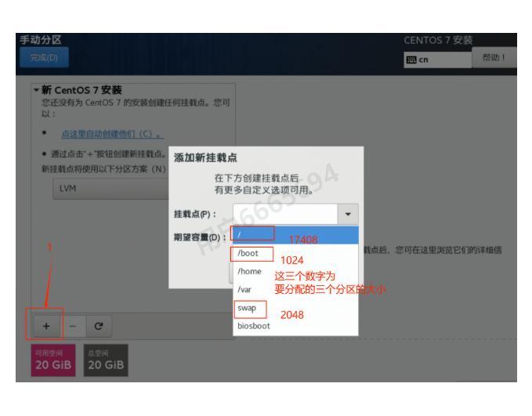Click the plus button to add mount point
Viewport: 532px width, 416px height.
point(46,326)
